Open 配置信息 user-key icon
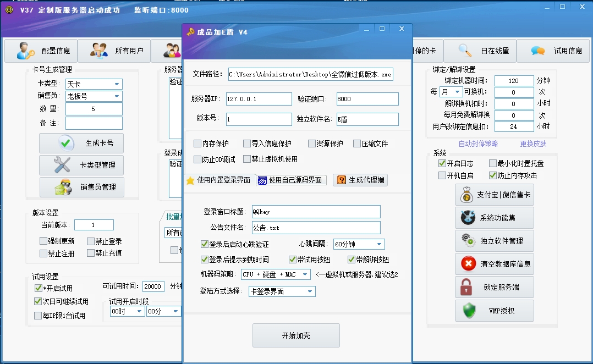 [x=25, y=51]
